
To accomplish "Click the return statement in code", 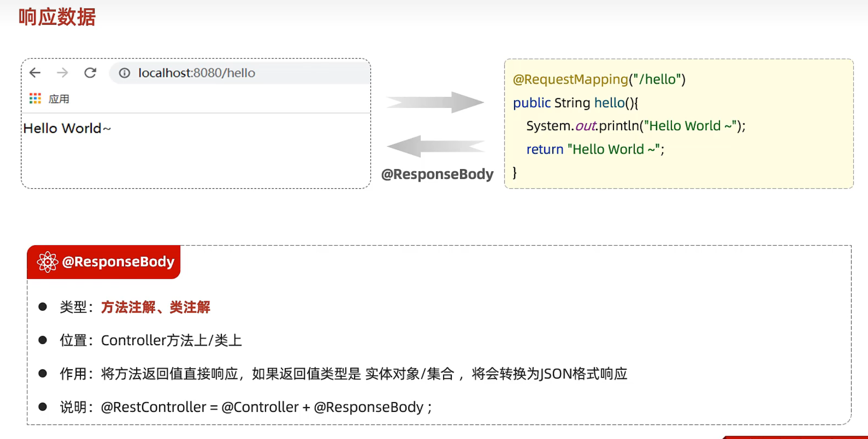I will (x=595, y=149).
